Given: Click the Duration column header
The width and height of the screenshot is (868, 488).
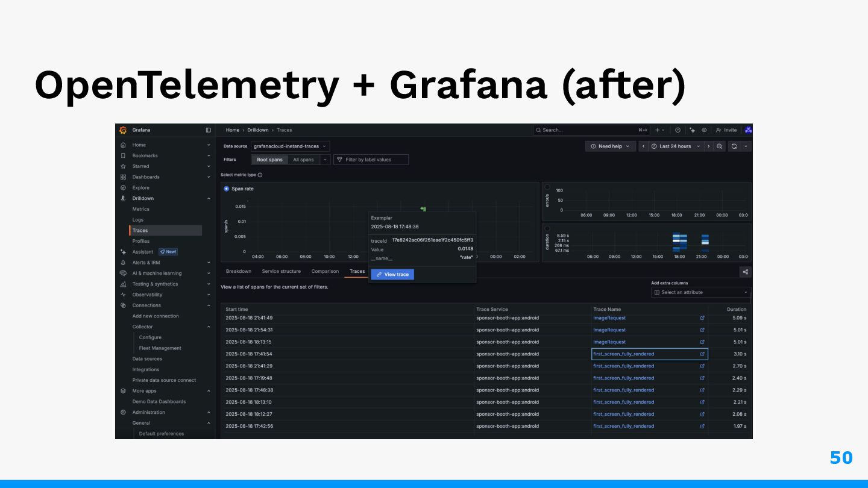Looking at the screenshot, I should [737, 309].
